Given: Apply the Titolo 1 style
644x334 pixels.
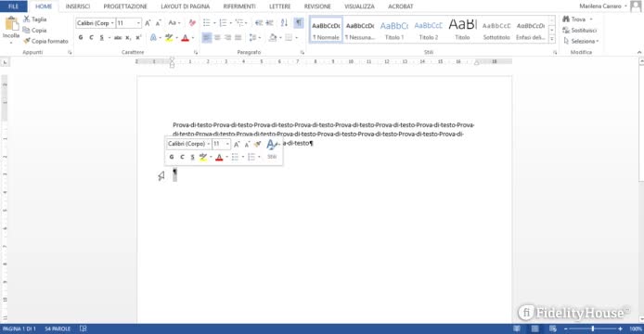Looking at the screenshot, I should [393, 30].
